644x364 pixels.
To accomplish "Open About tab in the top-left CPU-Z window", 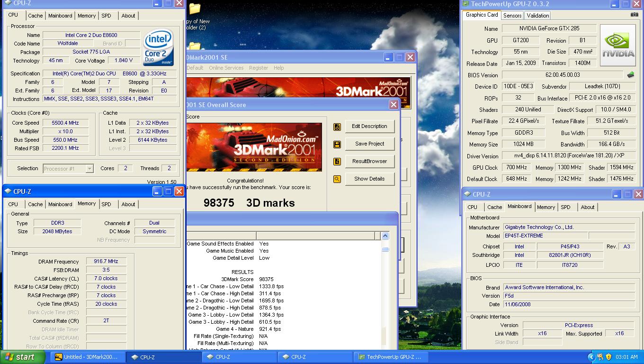I will point(128,16).
